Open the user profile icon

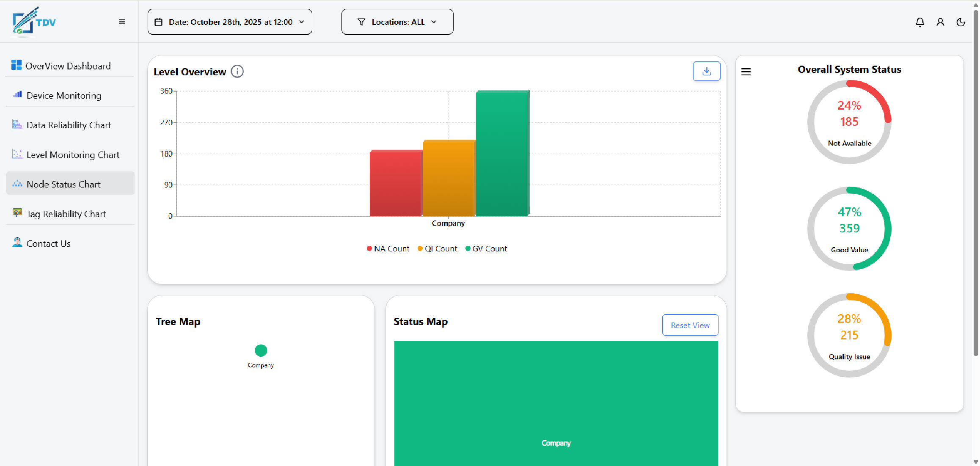[x=940, y=22]
